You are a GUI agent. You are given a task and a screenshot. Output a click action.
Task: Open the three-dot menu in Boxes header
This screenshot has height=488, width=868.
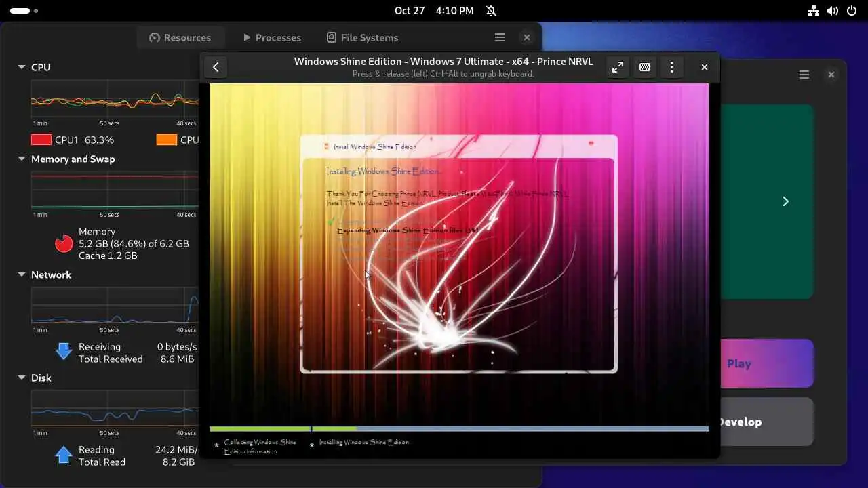click(672, 67)
